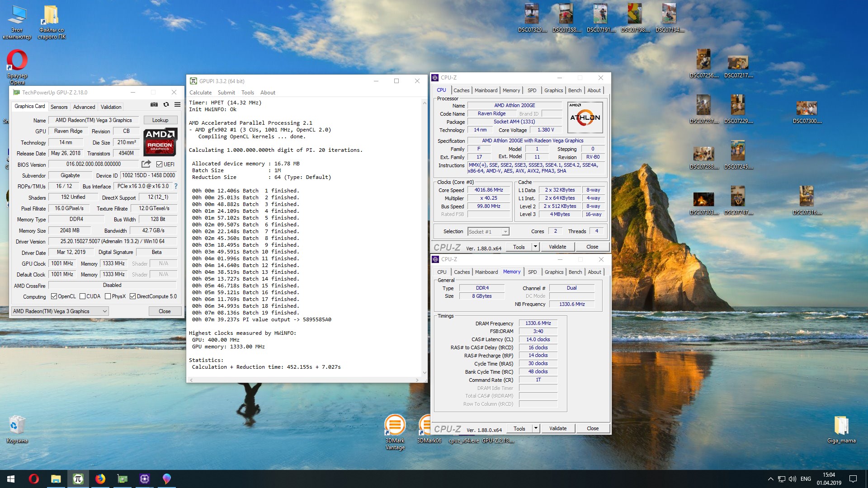The width and height of the screenshot is (868, 488).
Task: Click AMD Athlon logo in CPU-Z
Action: click(585, 117)
